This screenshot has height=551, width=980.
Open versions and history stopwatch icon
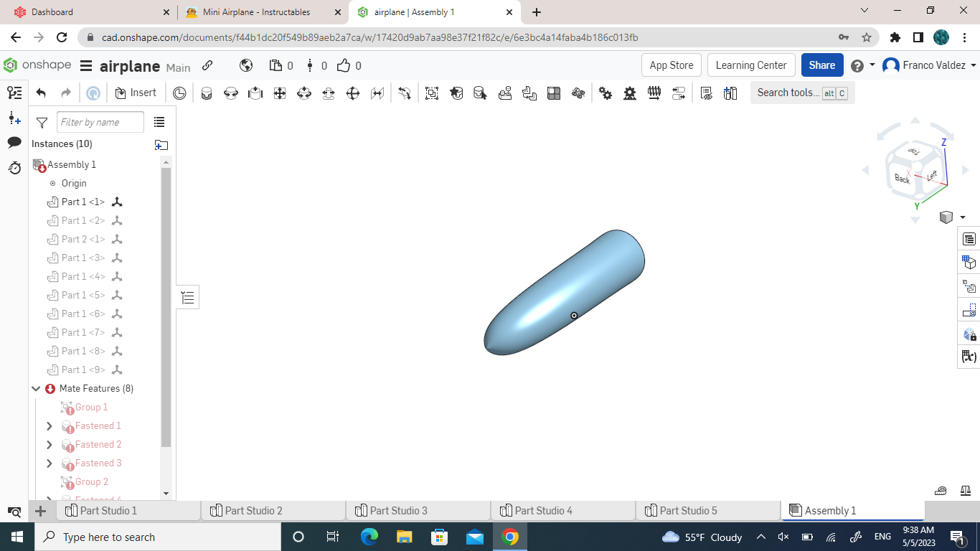click(14, 167)
